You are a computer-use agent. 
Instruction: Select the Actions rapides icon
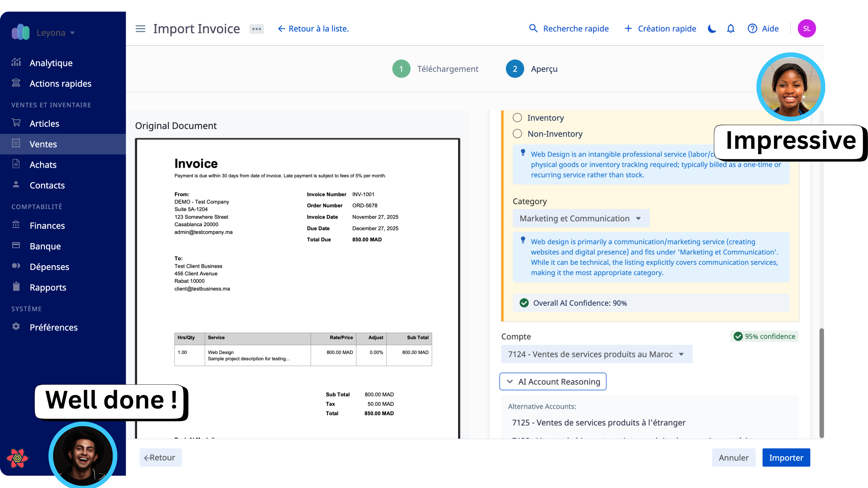16,83
